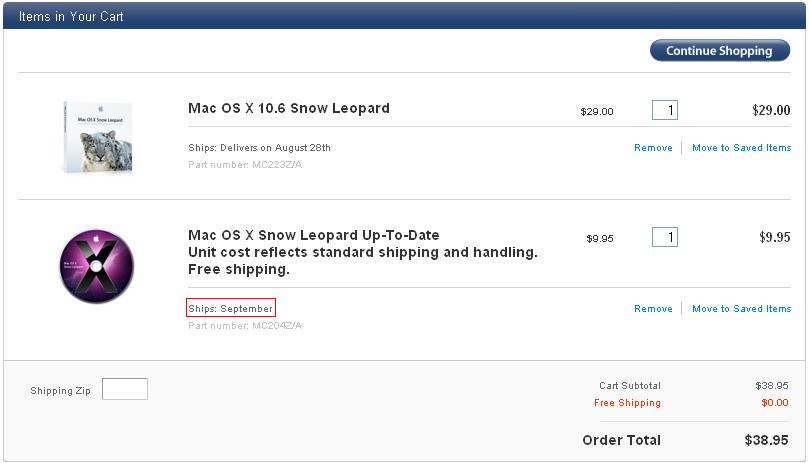Click the Shipping Zip input field
The width and height of the screenshot is (810, 463).
(x=125, y=389)
